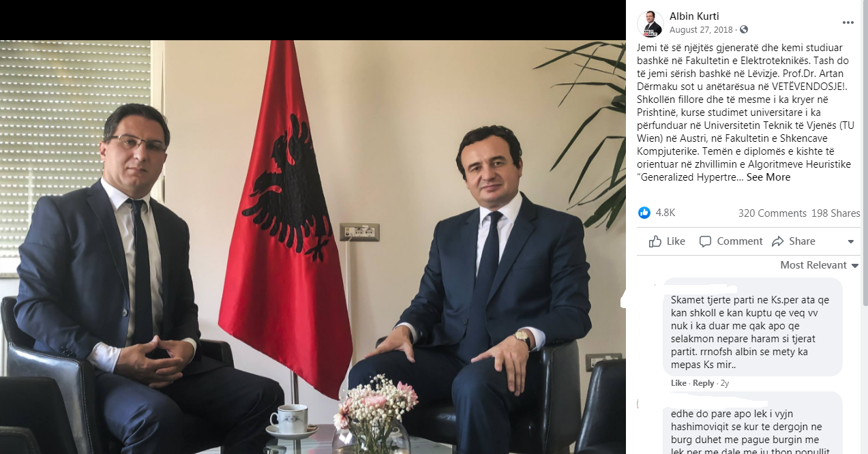Screen dimensions: 868x454
Task: Open the share-as dropdown arrow
Action: tap(850, 242)
